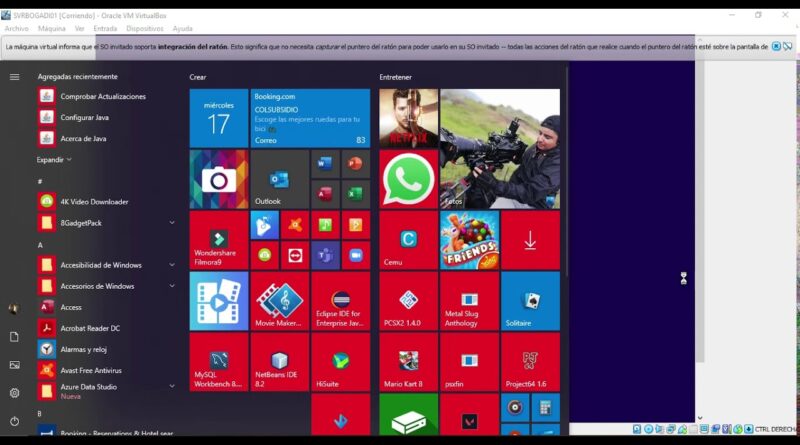Click the Crear tile group title

pos(198,77)
